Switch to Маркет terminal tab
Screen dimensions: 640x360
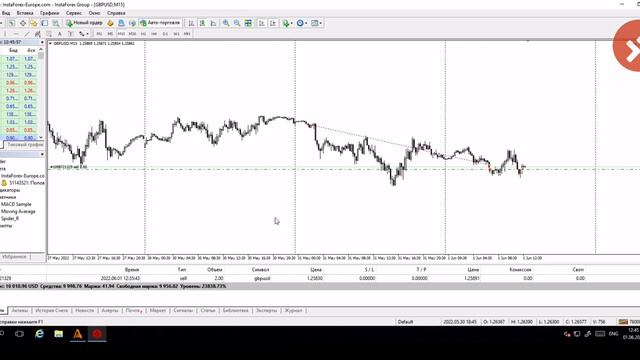click(x=158, y=311)
